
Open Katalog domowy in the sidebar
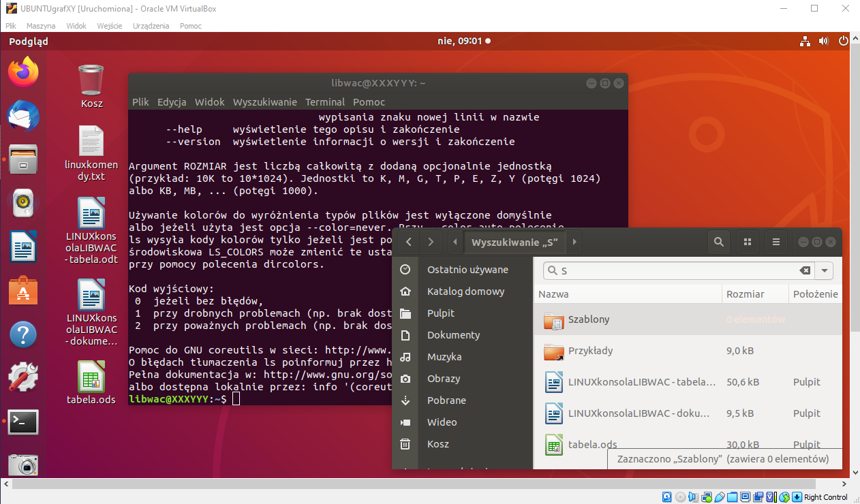coord(465,292)
